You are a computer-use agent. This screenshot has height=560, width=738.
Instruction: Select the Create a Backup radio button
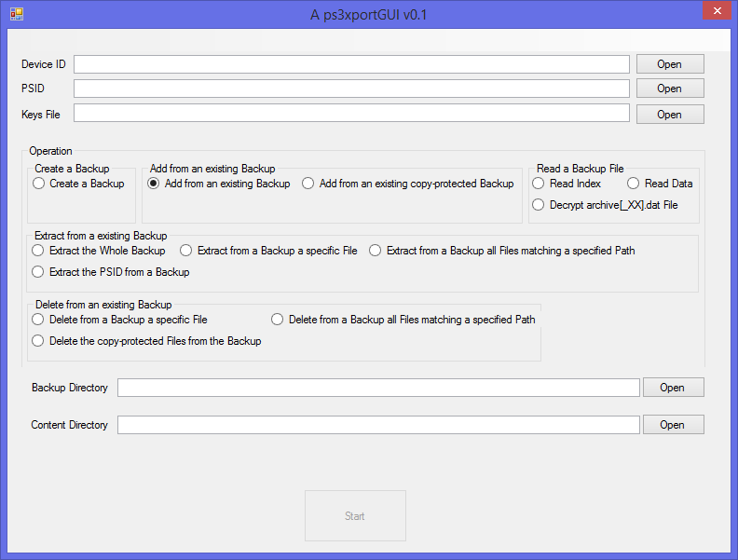pyautogui.click(x=38, y=184)
